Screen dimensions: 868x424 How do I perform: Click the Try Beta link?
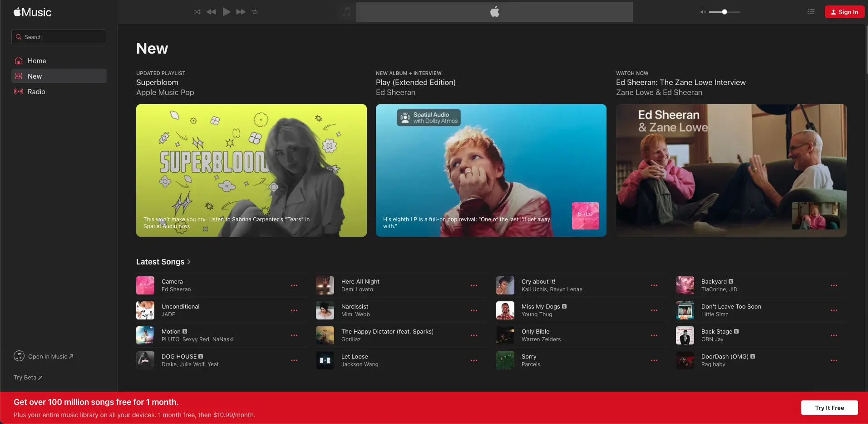28,378
